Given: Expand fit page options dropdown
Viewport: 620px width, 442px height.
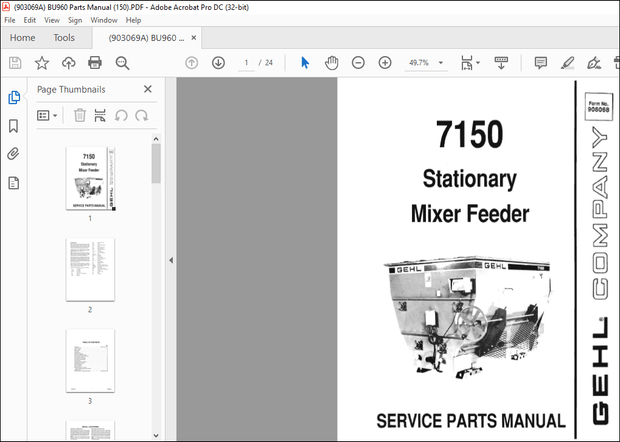Looking at the screenshot, I should [478, 63].
